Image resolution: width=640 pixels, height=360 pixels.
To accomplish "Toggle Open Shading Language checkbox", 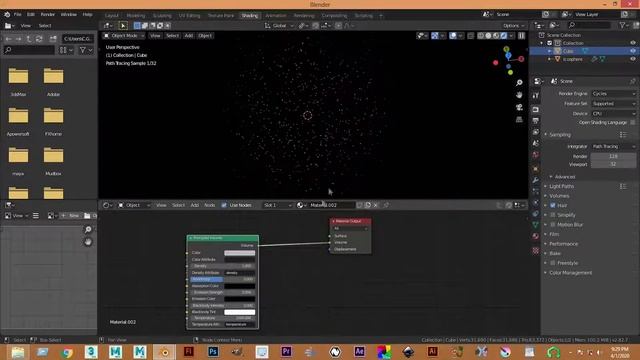I will (x=633, y=122).
